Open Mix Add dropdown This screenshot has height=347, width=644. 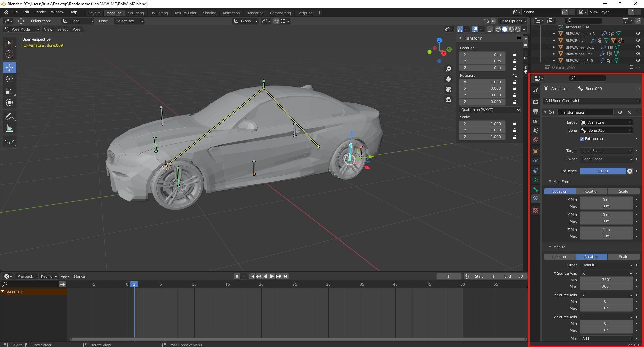606,339
